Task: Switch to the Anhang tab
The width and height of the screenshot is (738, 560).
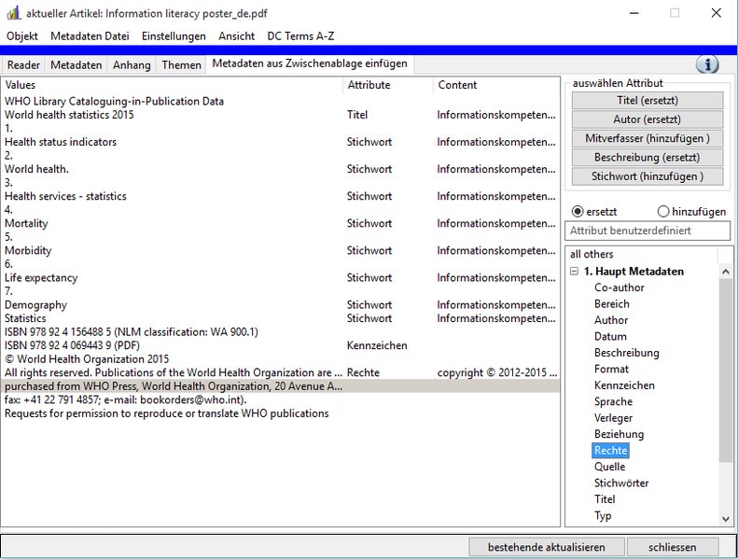Action: (x=132, y=65)
